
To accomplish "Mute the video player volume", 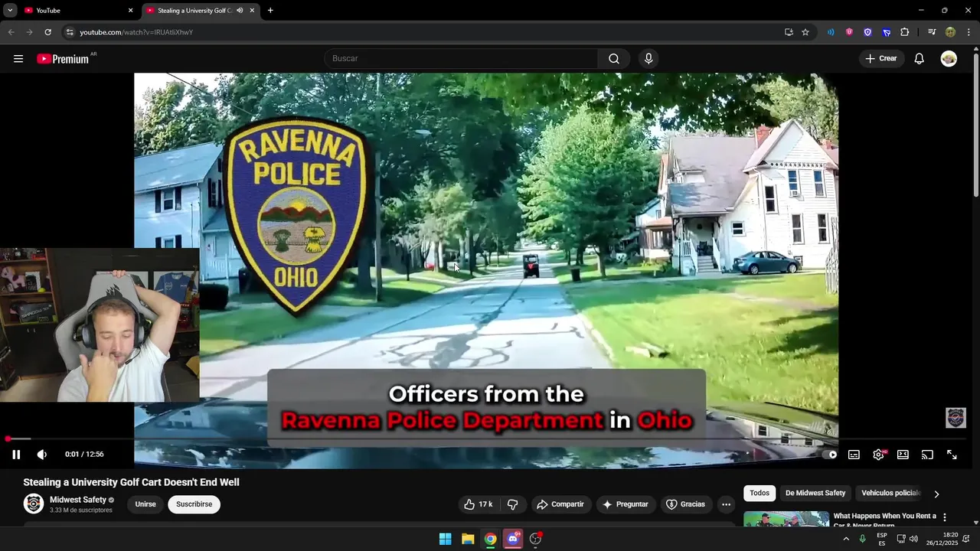I will pyautogui.click(x=42, y=455).
